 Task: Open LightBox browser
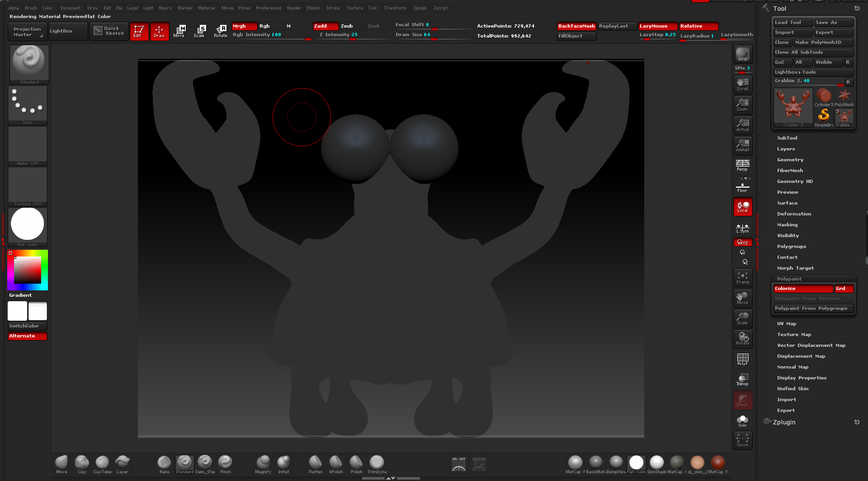[x=68, y=31]
